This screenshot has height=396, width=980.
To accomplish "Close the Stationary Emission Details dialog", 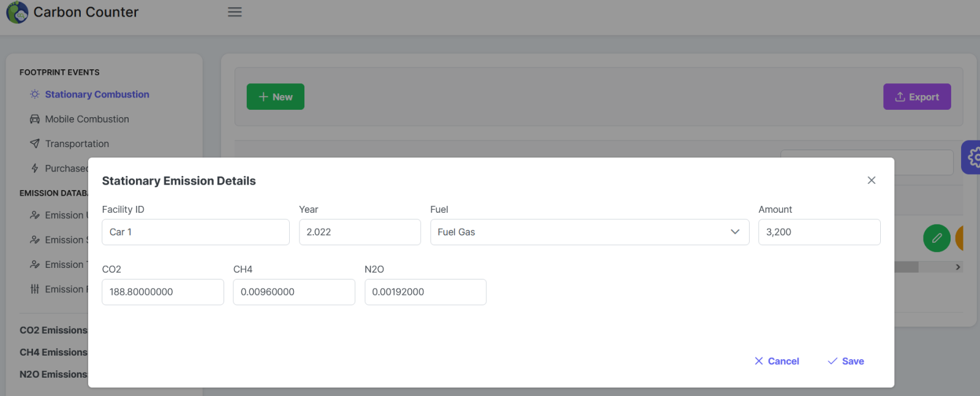I will pos(871,180).
